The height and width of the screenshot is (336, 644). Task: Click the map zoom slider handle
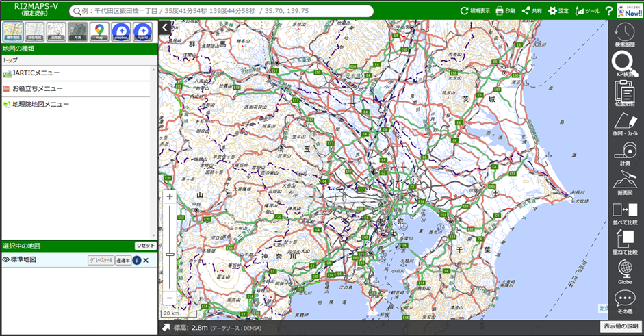point(170,254)
